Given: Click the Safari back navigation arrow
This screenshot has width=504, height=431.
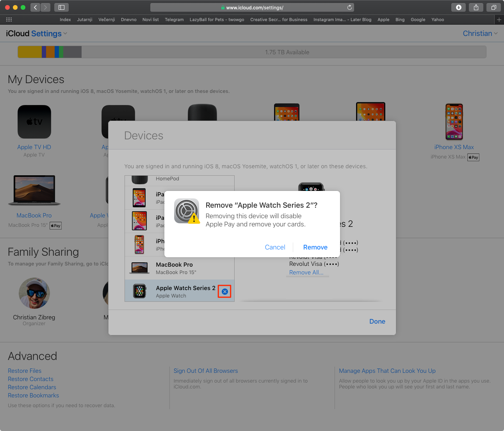Looking at the screenshot, I should click(35, 7).
